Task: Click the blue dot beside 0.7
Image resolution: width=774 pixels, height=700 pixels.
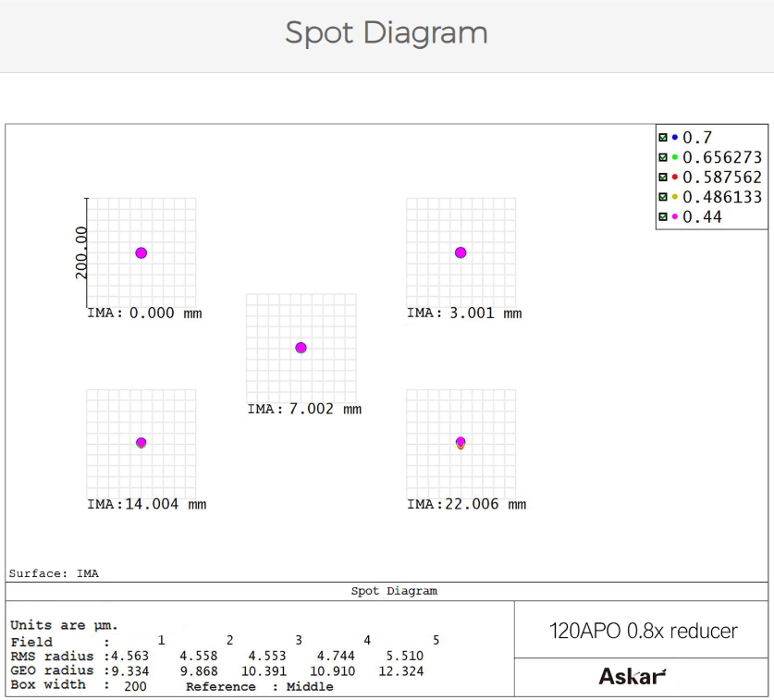Action: pyautogui.click(x=675, y=137)
